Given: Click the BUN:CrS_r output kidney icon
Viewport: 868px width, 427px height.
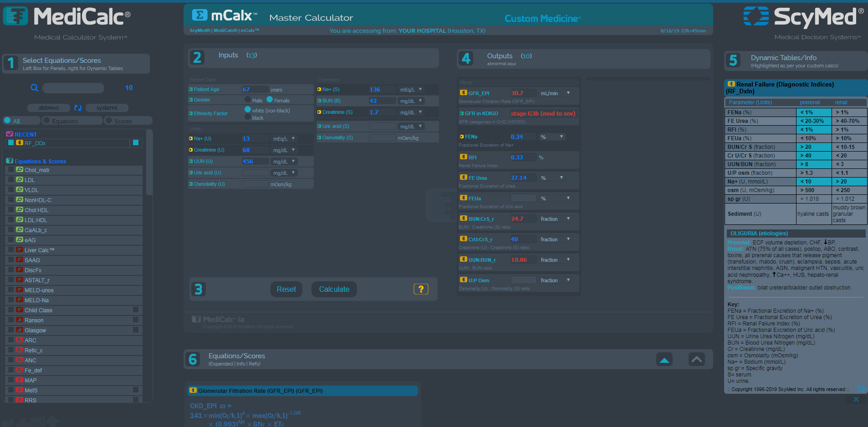Looking at the screenshot, I should [463, 219].
